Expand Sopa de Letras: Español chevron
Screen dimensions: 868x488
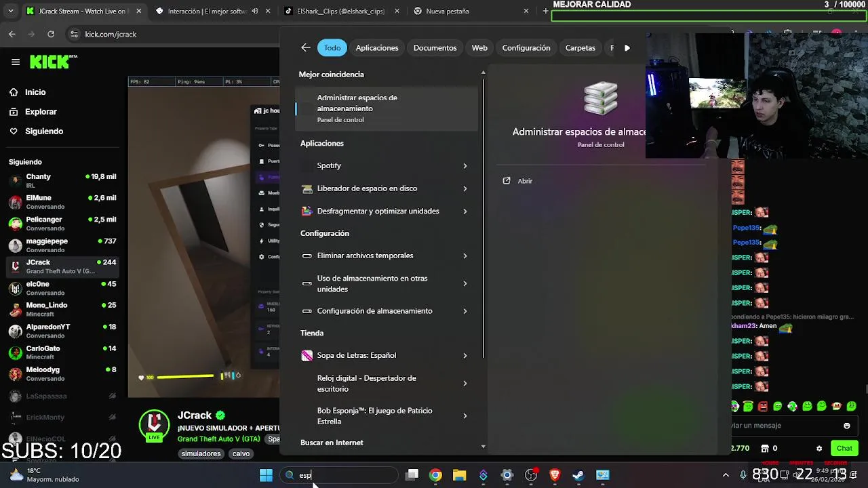(x=465, y=355)
